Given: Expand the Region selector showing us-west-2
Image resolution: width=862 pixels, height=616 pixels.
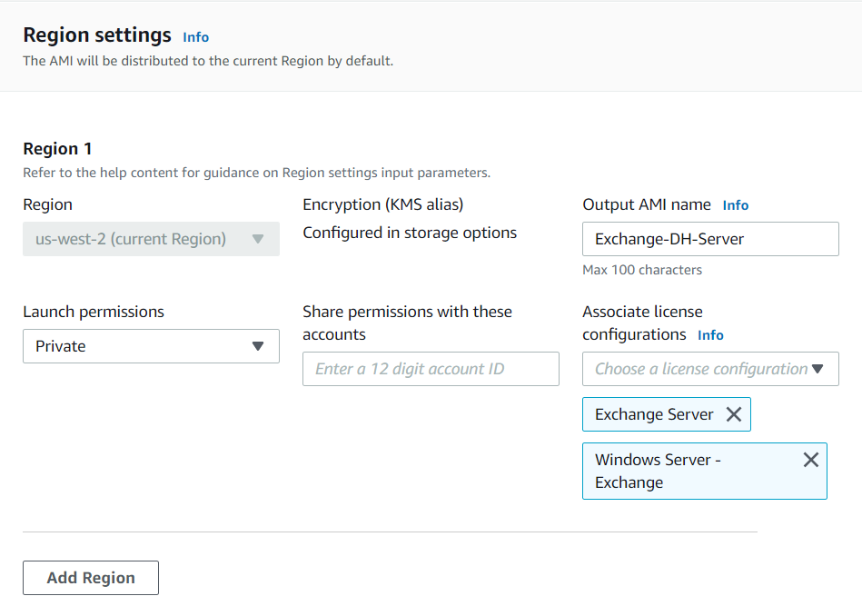Looking at the screenshot, I should 151,238.
